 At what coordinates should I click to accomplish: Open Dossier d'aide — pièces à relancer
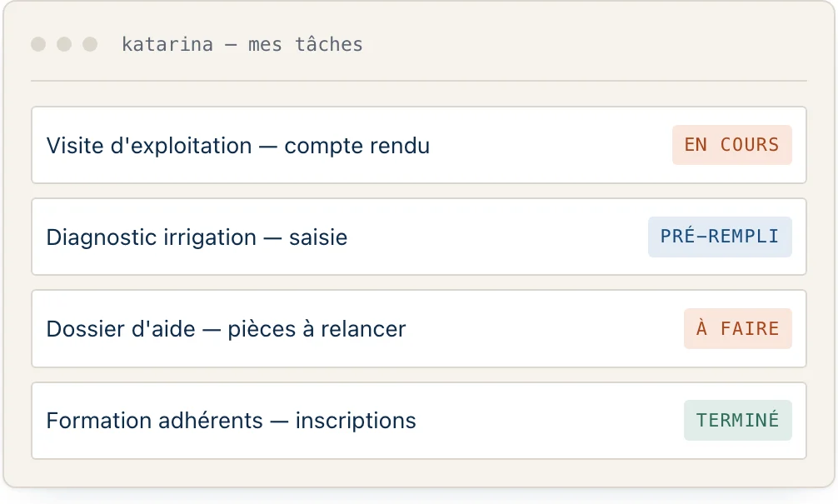coord(418,329)
